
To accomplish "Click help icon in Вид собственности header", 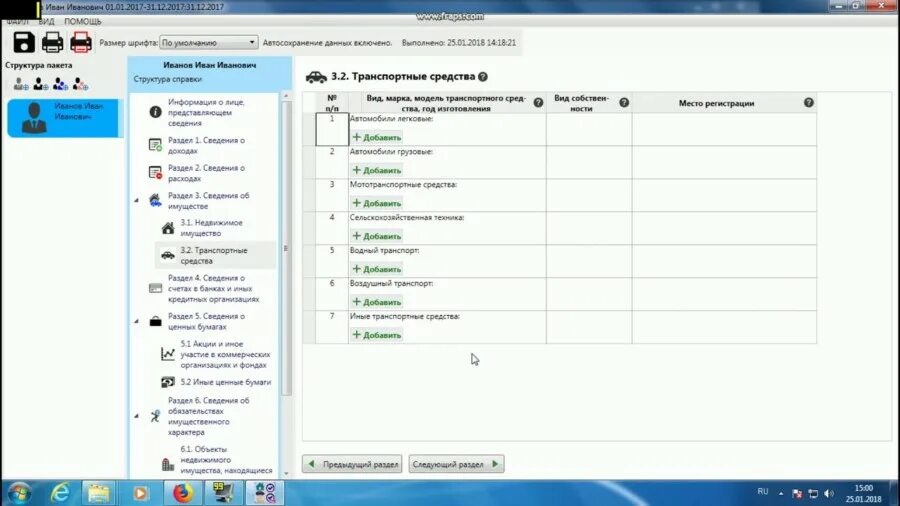I will pos(624,103).
